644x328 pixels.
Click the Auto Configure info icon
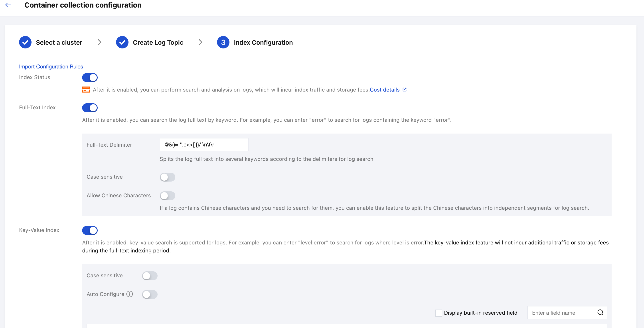coord(130,294)
